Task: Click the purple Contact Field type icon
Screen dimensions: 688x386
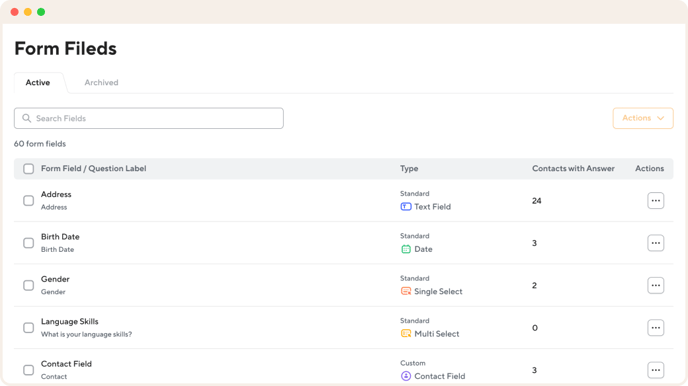Action: tap(406, 376)
